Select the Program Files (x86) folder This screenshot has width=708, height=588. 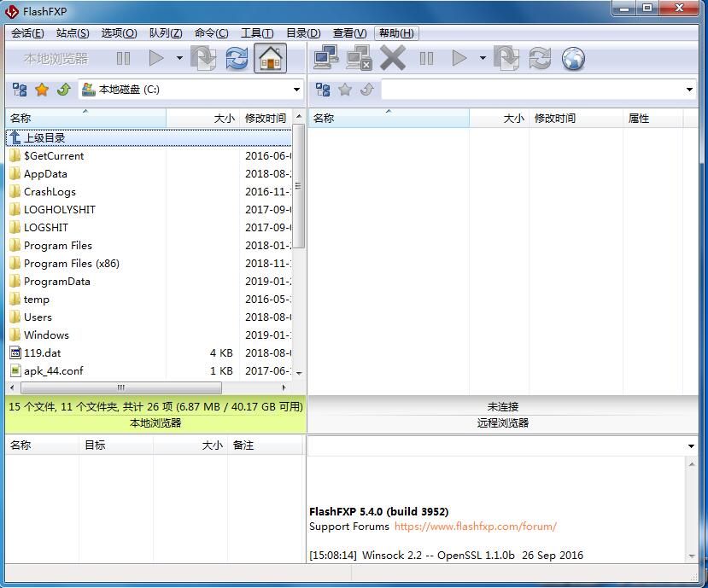72,264
